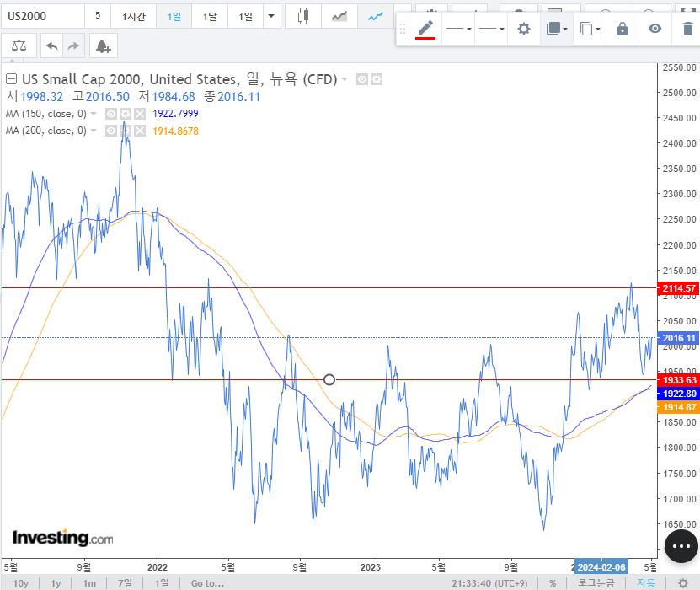
Task: Toggle 자동 auto scale
Action: click(645, 583)
